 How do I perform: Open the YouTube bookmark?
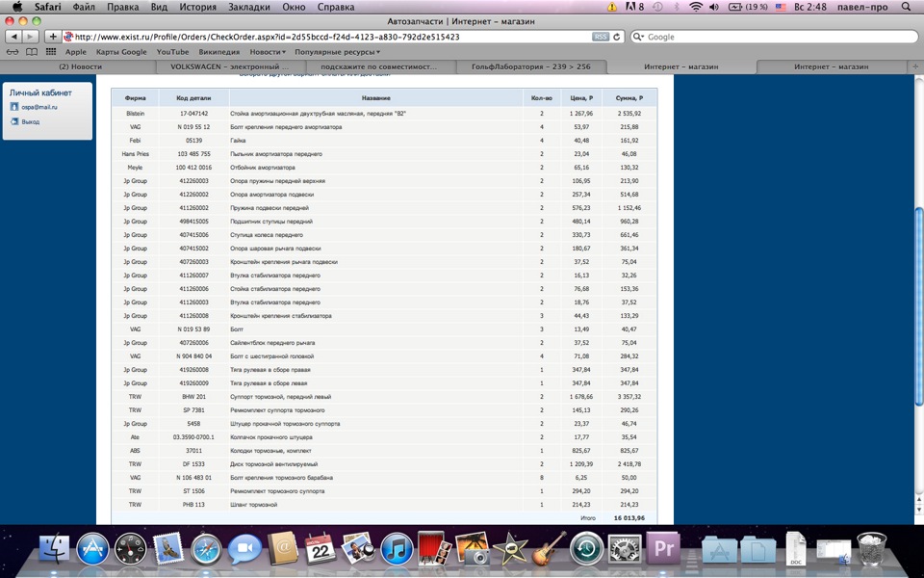coord(172,52)
